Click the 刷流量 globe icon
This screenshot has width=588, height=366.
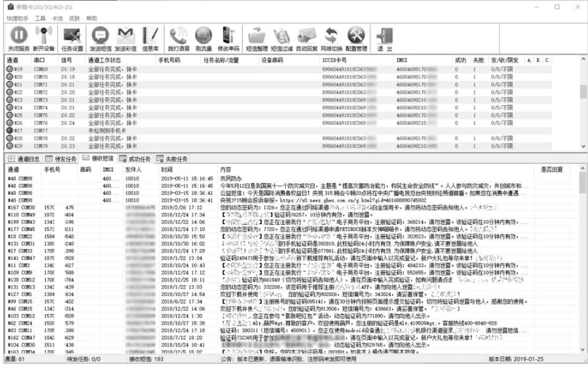coord(204,36)
